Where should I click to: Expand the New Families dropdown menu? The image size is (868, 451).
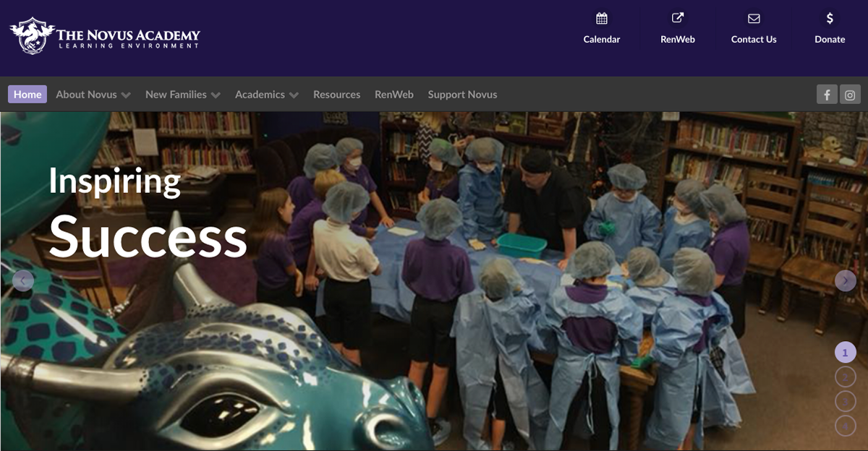[x=182, y=95]
